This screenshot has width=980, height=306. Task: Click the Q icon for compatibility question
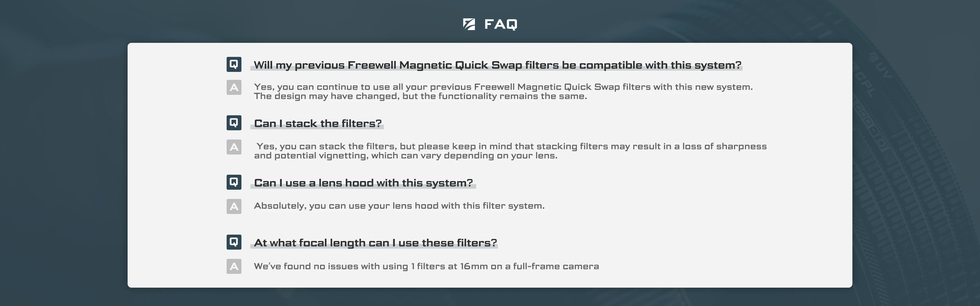(x=234, y=64)
